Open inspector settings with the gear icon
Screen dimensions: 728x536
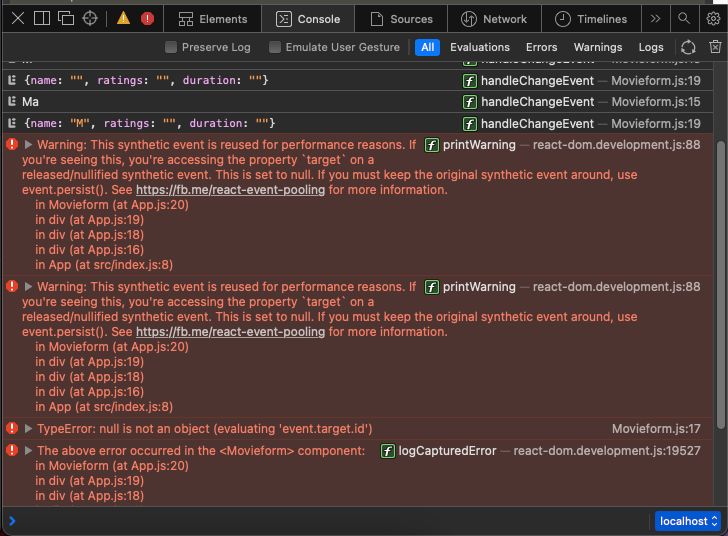pyautogui.click(x=713, y=19)
